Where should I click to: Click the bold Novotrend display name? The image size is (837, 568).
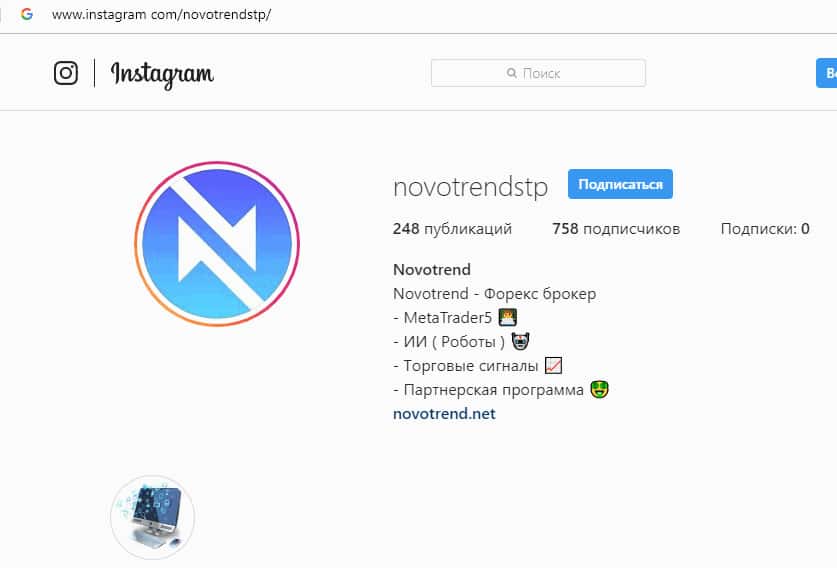(x=432, y=270)
